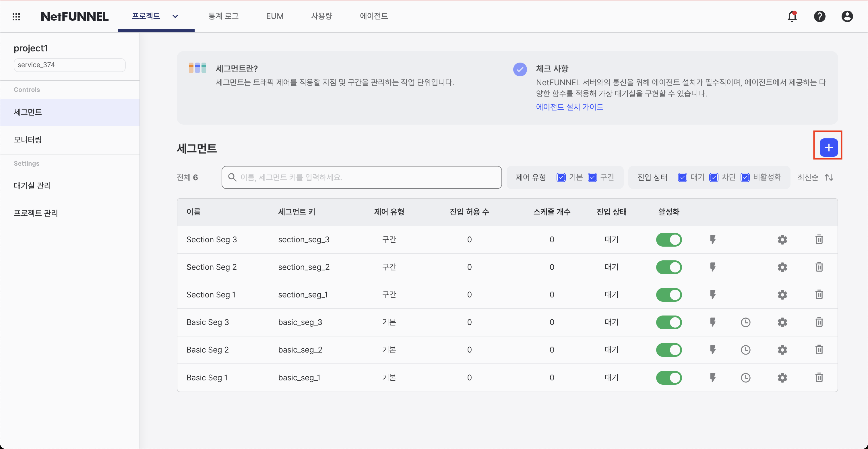This screenshot has height=449, width=868.
Task: Open the clock schedule icon for Basic Seg 2
Action: coord(746,350)
